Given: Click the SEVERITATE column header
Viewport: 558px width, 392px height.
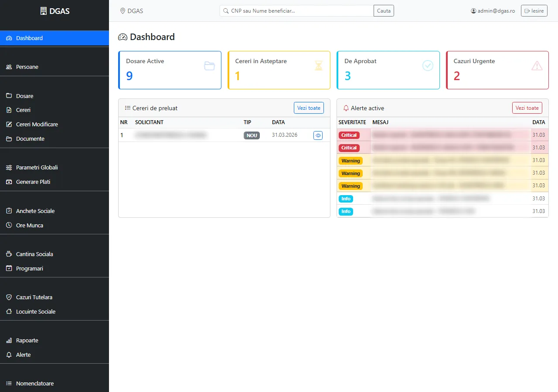Looking at the screenshot, I should pos(352,122).
